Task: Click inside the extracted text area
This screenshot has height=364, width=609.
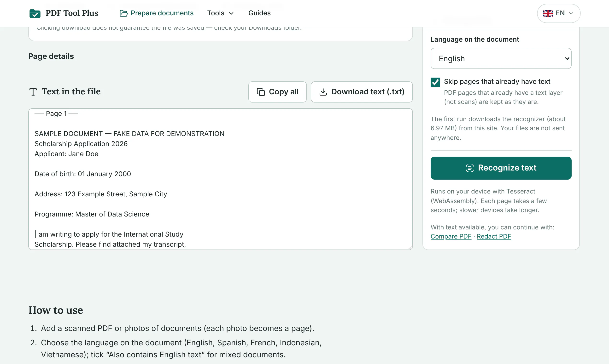Action: click(x=220, y=179)
